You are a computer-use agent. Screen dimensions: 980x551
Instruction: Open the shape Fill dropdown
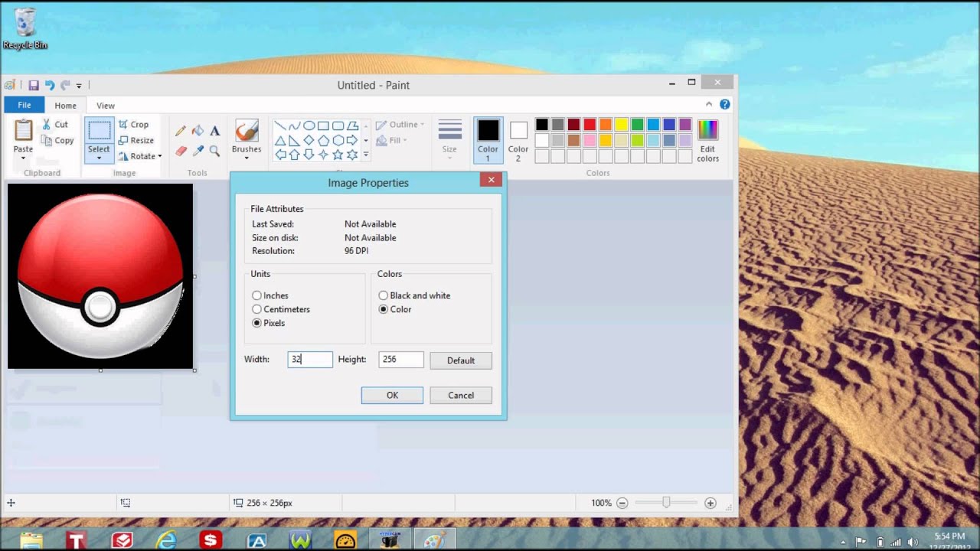pos(392,140)
